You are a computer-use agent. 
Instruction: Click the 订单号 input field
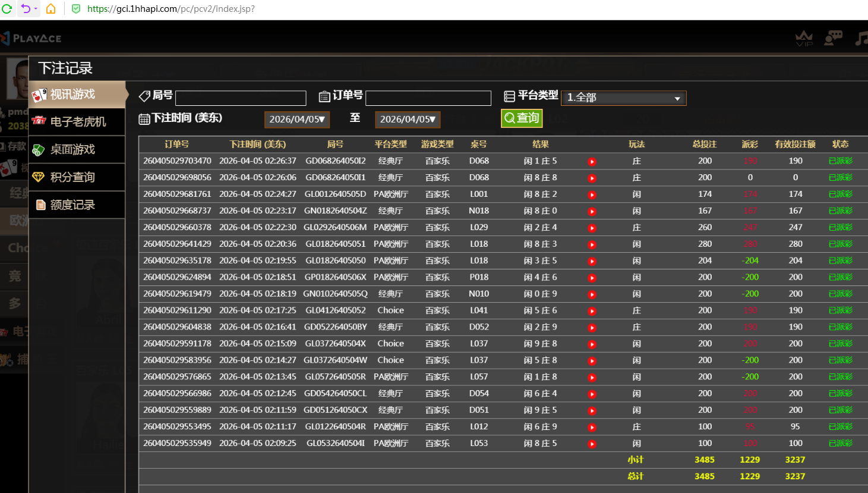click(x=428, y=98)
